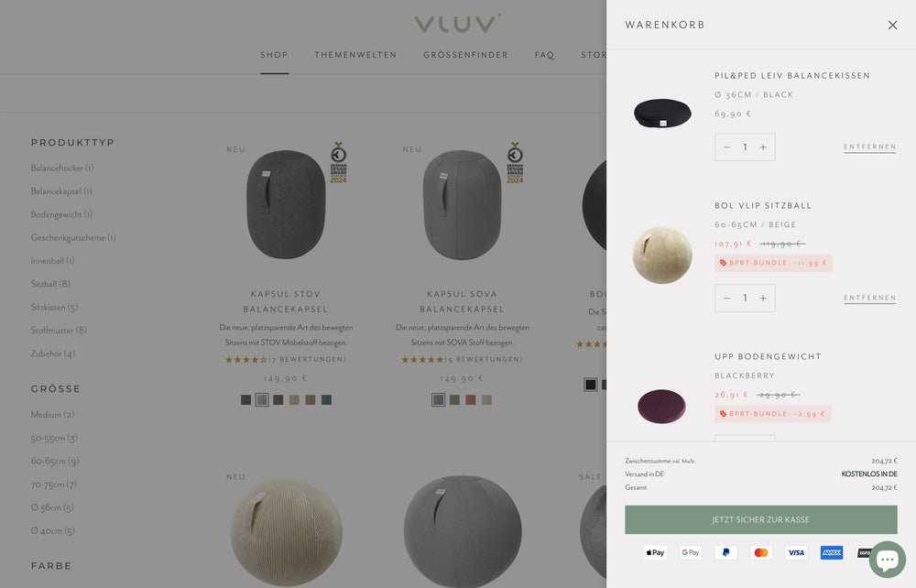The height and width of the screenshot is (588, 916).
Task: Pick the teal color swatch for Kapsul Stov
Action: 327,400
